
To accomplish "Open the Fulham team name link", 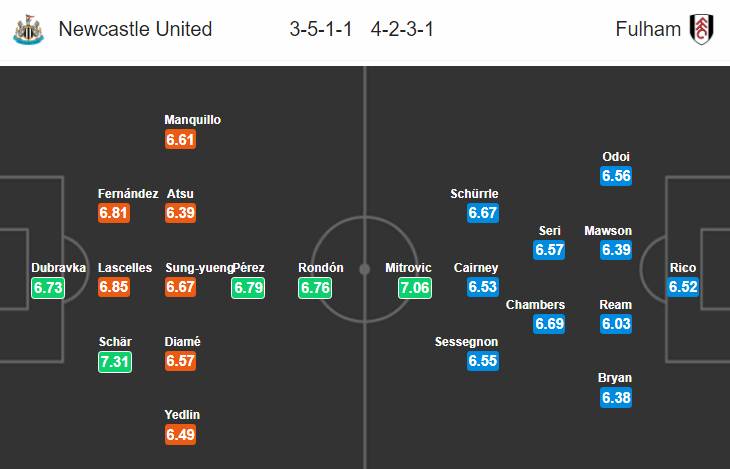I will [x=648, y=29].
